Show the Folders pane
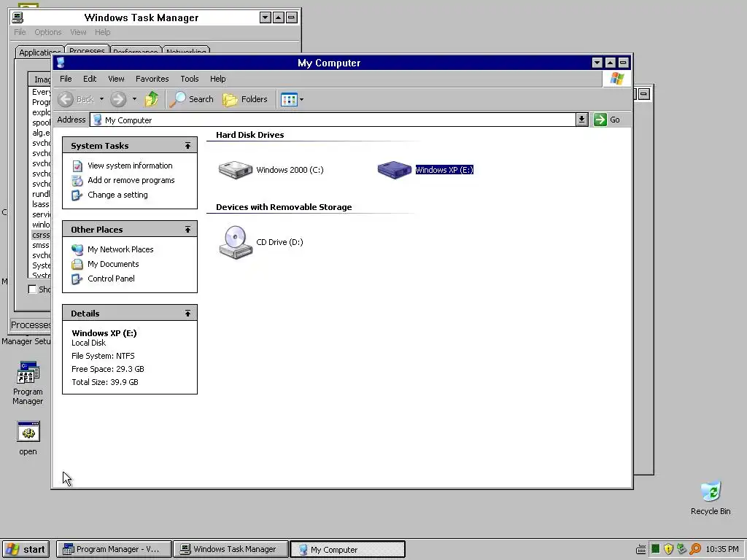The image size is (747, 560). (x=245, y=99)
